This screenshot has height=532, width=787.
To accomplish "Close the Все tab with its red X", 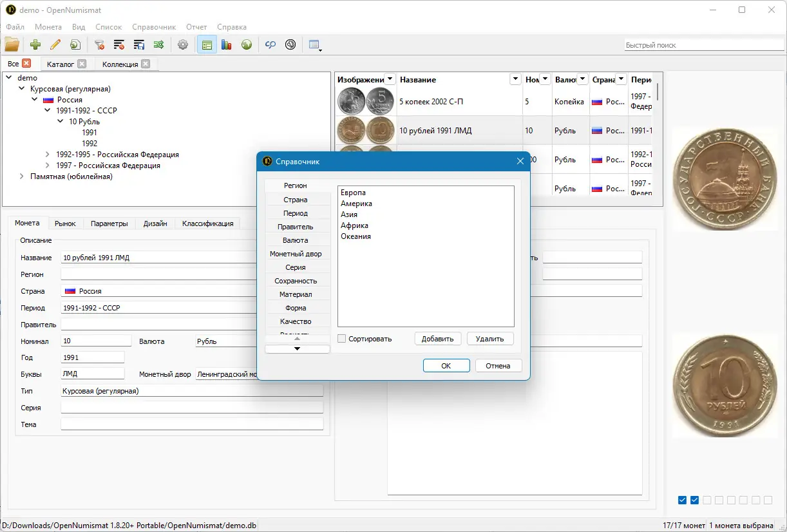I will pyautogui.click(x=26, y=63).
